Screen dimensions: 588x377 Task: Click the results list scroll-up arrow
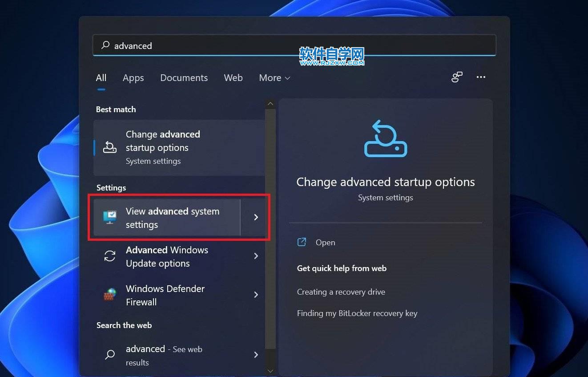pyautogui.click(x=270, y=104)
